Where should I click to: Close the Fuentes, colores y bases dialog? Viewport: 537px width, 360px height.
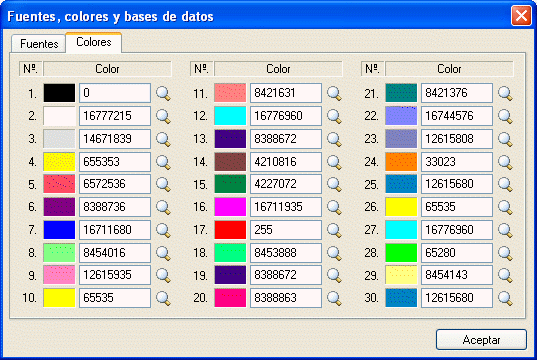coord(521,15)
